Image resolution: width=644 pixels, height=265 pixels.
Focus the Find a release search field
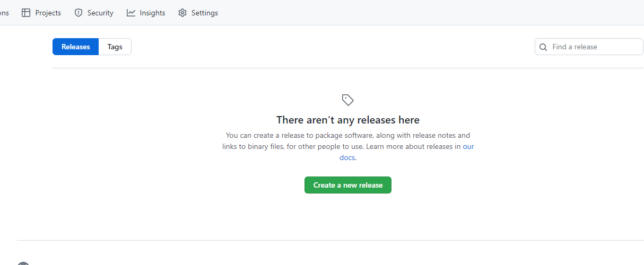pyautogui.click(x=594, y=47)
